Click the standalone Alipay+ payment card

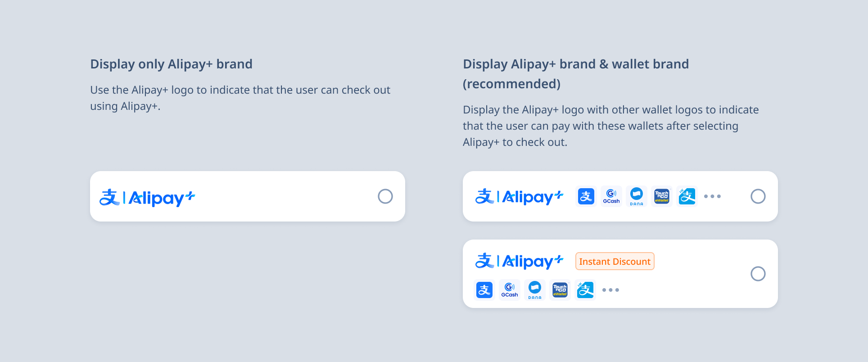click(247, 196)
